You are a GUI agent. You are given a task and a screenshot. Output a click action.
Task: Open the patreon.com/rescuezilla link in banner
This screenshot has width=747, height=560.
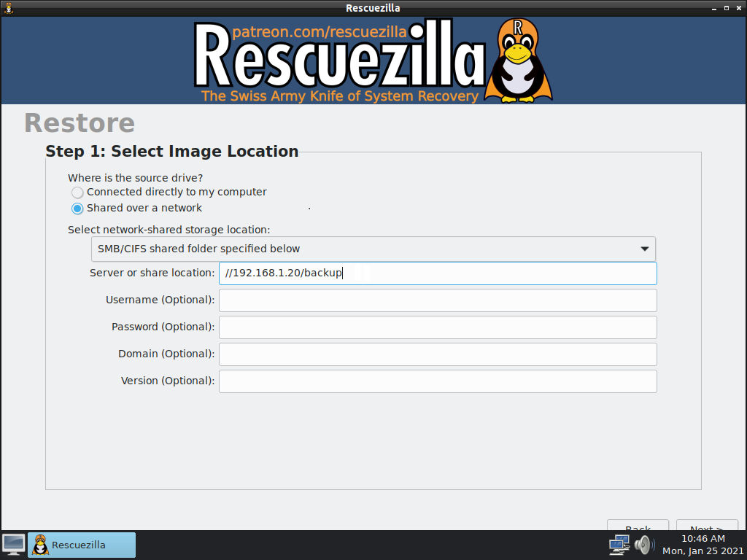click(320, 32)
